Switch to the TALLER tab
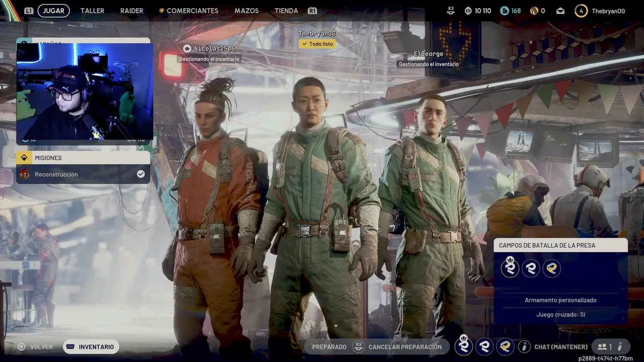Screen dimensions: 644x362 [93, 11]
